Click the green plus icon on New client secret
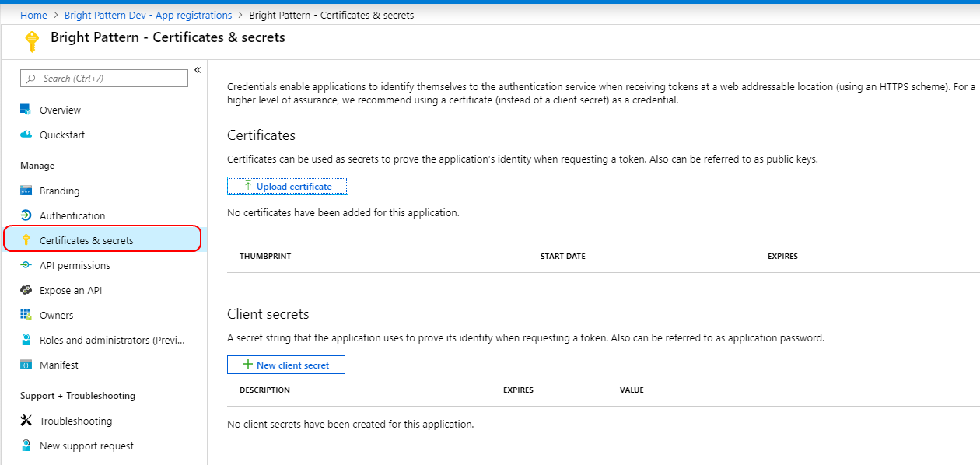The width and height of the screenshot is (980, 465). pos(248,365)
